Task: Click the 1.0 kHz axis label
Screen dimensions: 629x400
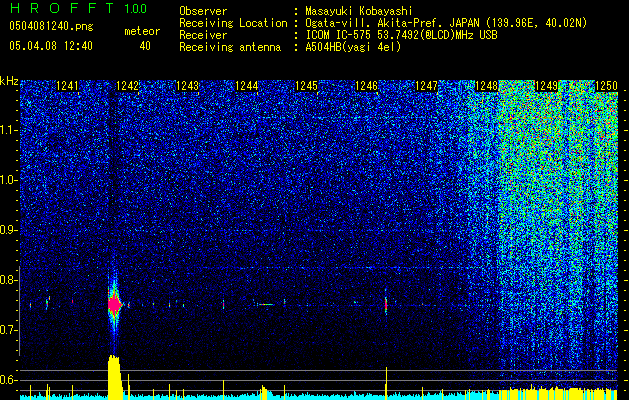Action: tap(8, 180)
